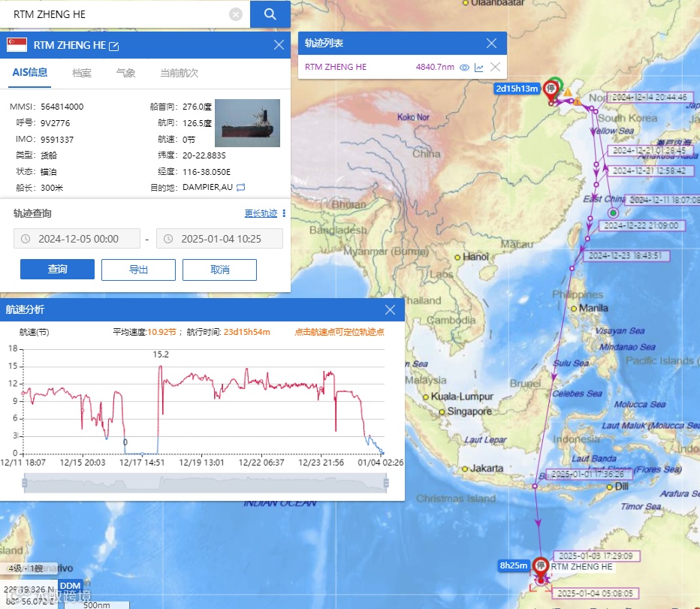Viewport: 700px width, 609px height.
Task: Toggle track visibility eye icon for RTM ZHENG HE
Action: pos(464,68)
